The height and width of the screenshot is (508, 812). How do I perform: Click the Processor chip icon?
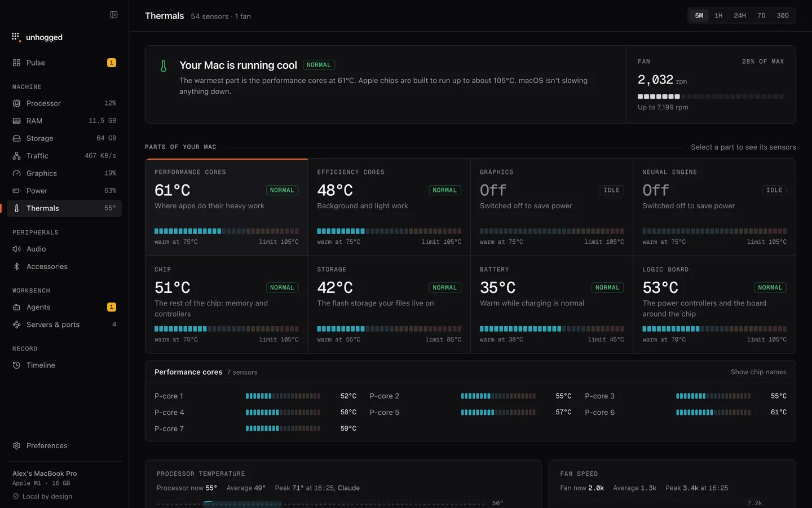(x=16, y=103)
